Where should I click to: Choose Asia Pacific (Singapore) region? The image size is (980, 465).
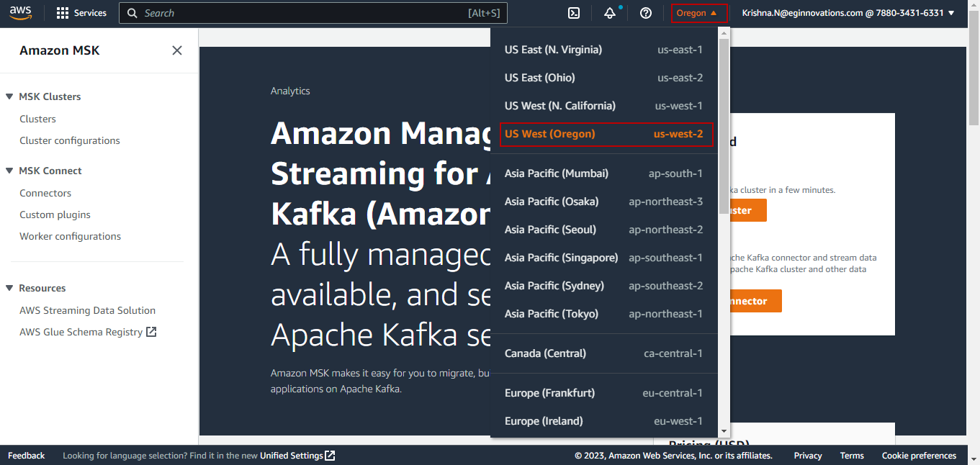(603, 258)
